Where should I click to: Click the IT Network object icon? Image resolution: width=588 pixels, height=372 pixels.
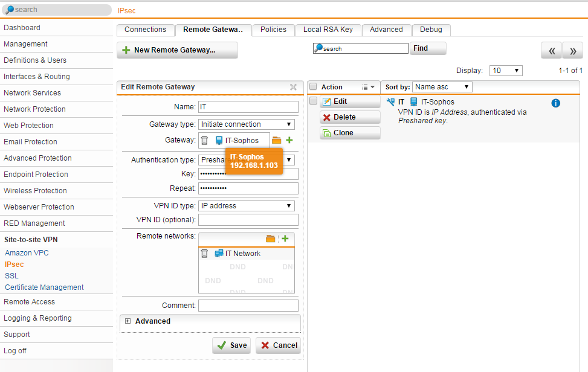219,254
